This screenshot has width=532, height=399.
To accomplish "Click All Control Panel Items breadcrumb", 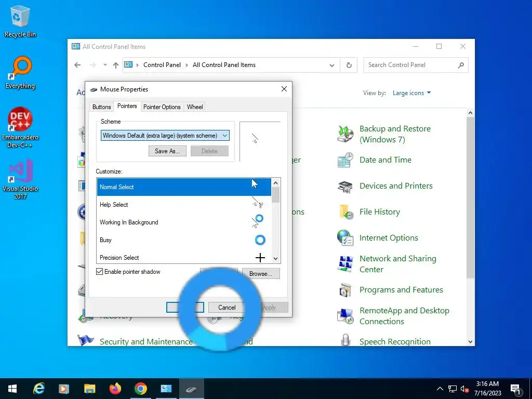I will [224, 65].
